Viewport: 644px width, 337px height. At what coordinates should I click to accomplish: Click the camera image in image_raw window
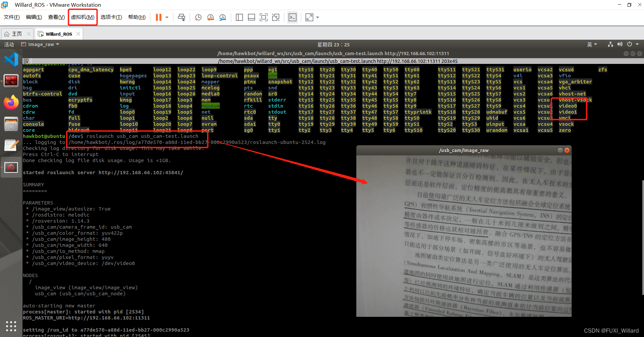click(x=464, y=236)
